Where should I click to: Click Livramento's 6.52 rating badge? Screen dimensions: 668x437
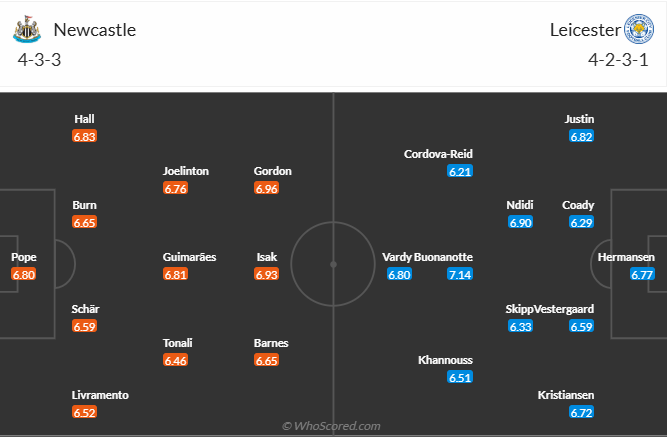[84, 412]
